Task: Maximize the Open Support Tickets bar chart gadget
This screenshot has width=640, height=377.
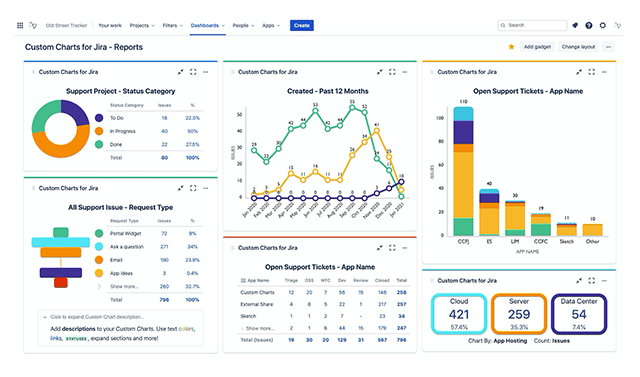Action: (591, 72)
